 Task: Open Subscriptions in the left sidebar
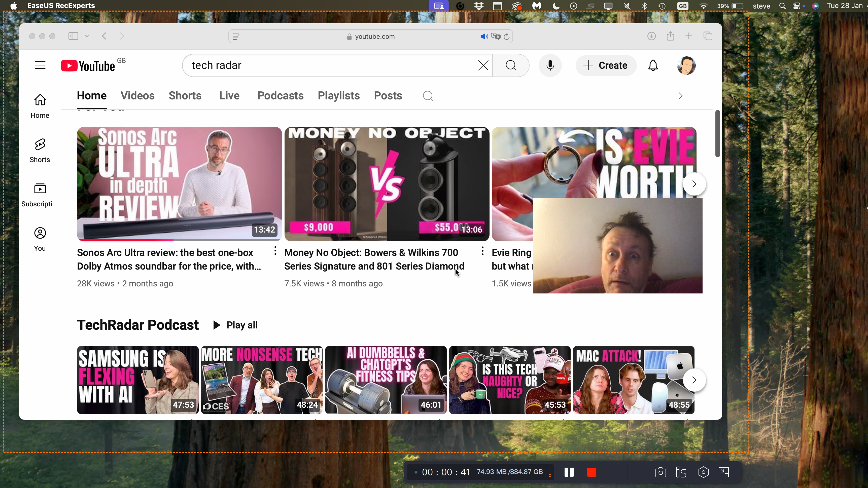40,195
